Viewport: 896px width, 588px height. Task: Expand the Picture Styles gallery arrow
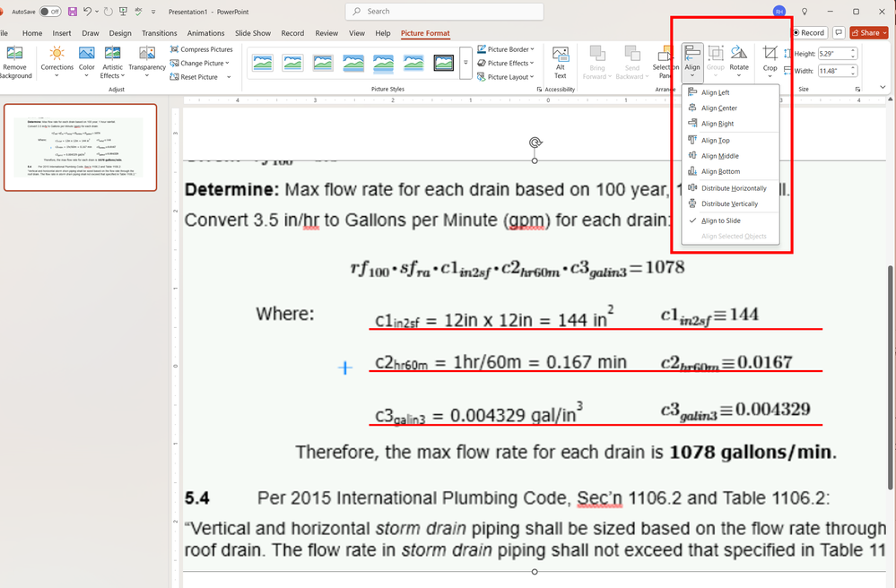coord(465,63)
